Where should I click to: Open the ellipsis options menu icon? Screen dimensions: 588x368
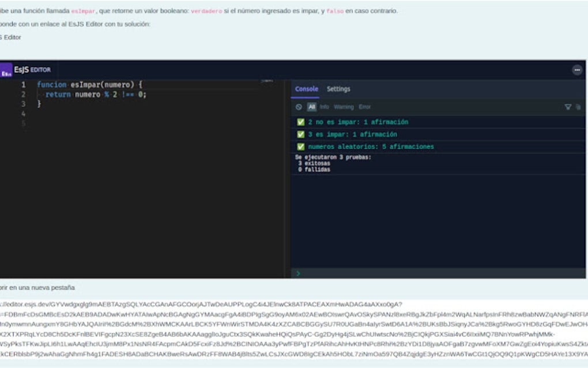tap(576, 70)
